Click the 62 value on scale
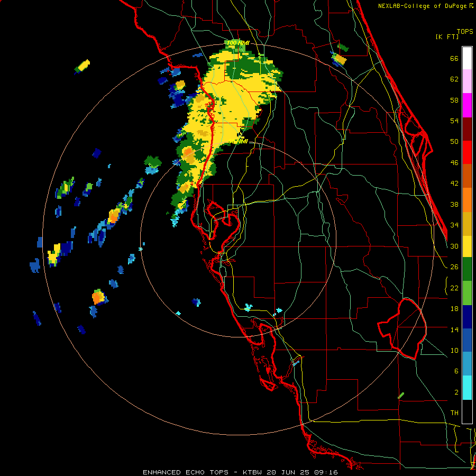 454,79
